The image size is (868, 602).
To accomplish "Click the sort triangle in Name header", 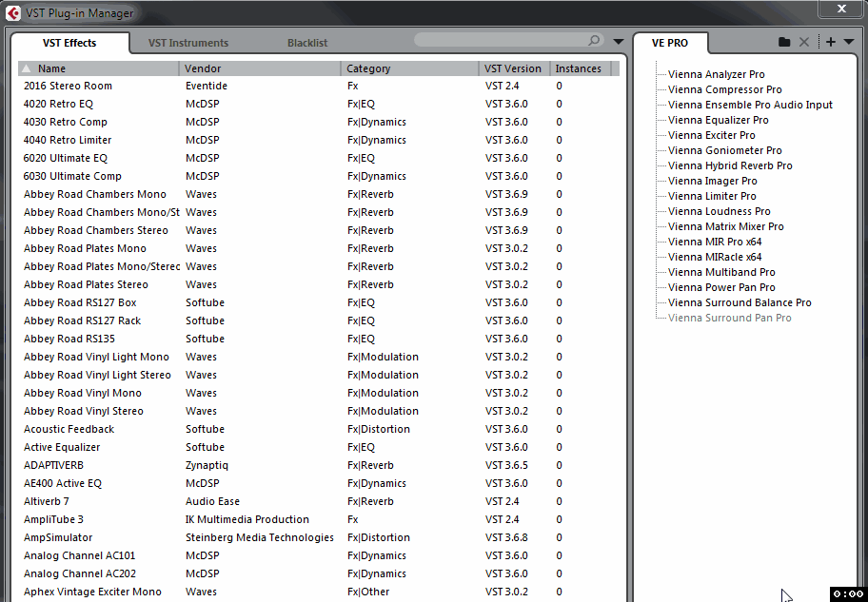I will [x=26, y=68].
